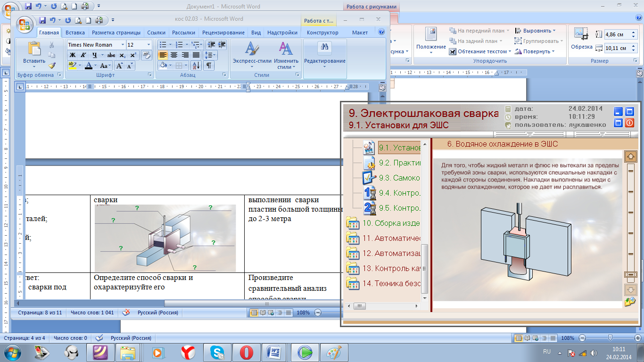Toggle subscript x₂ formatting
Viewport: 644px width, 362px height.
point(122,55)
